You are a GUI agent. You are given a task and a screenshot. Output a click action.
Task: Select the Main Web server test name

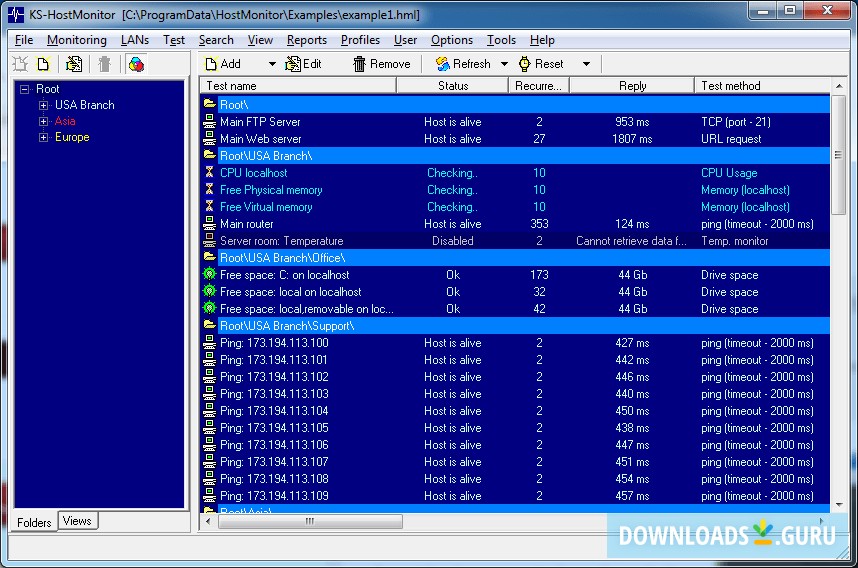point(260,139)
